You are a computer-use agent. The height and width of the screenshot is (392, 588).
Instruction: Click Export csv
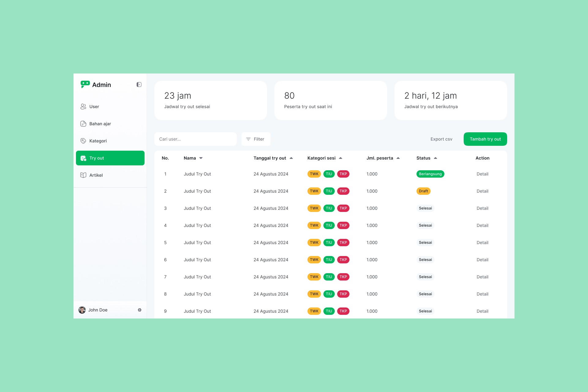click(x=441, y=139)
